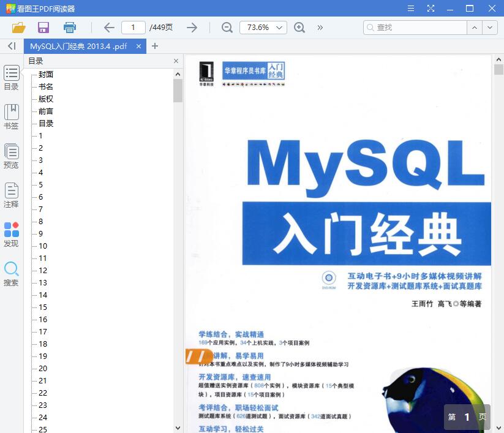Open the 搜索 search sidebar panel
The image size is (504, 433).
point(11,274)
